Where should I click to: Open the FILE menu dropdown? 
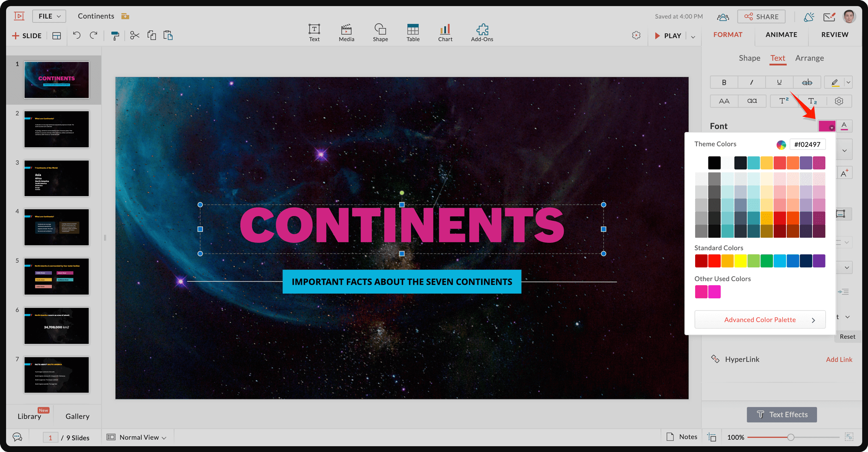(x=49, y=16)
